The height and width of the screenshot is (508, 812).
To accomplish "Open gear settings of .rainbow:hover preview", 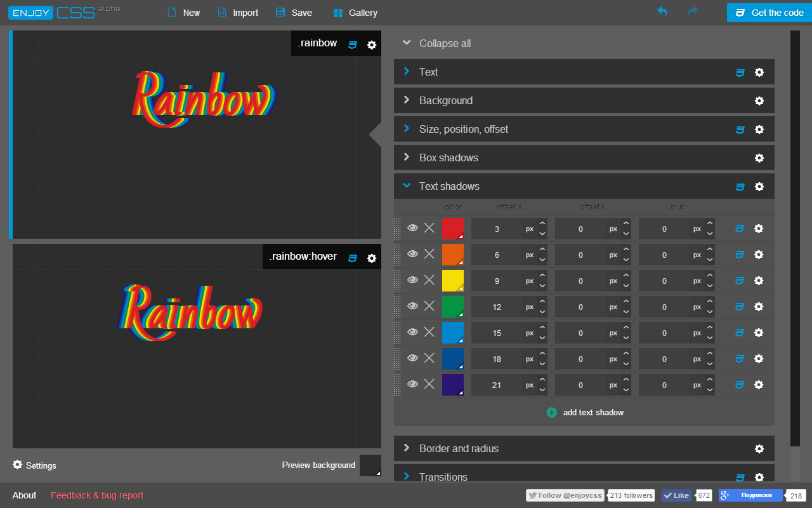I will click(372, 258).
